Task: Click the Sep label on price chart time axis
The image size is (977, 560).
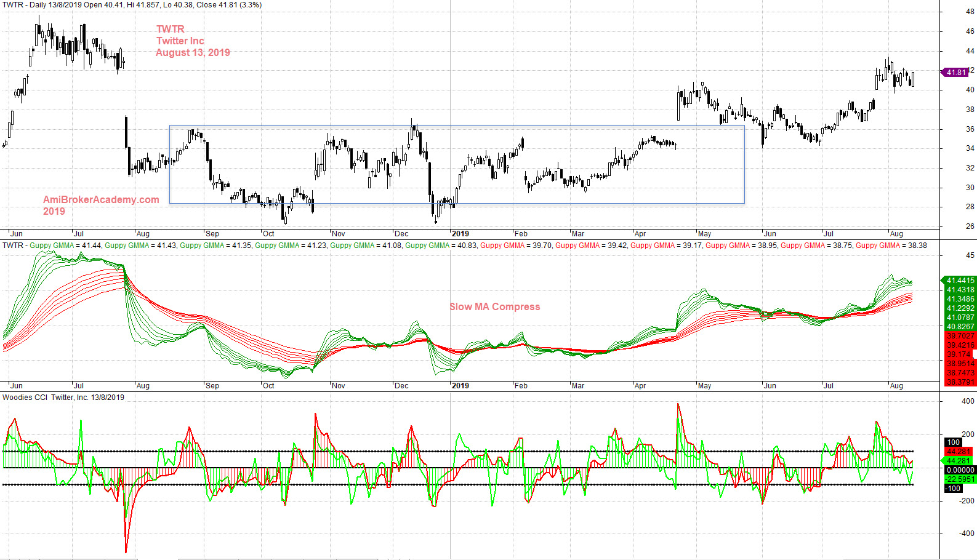Action: click(x=212, y=234)
